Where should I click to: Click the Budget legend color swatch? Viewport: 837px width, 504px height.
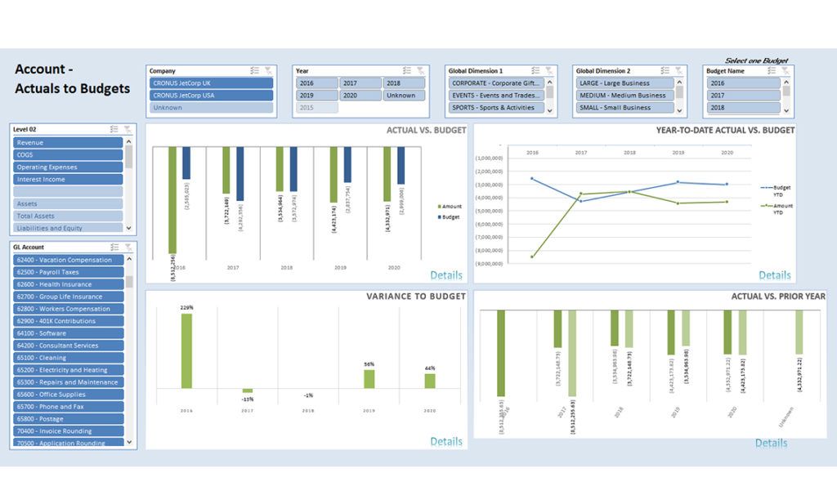point(440,219)
